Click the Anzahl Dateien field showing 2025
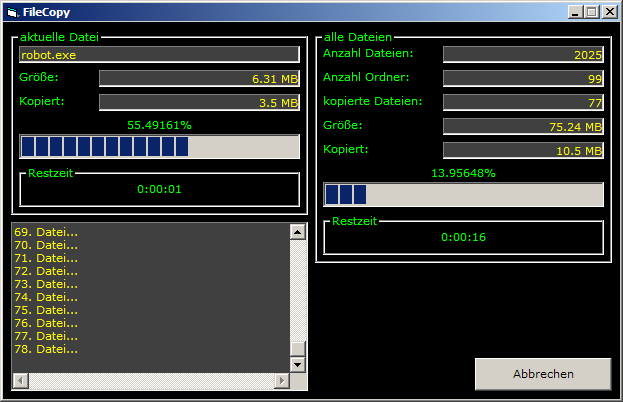The image size is (623, 402). tap(522, 54)
